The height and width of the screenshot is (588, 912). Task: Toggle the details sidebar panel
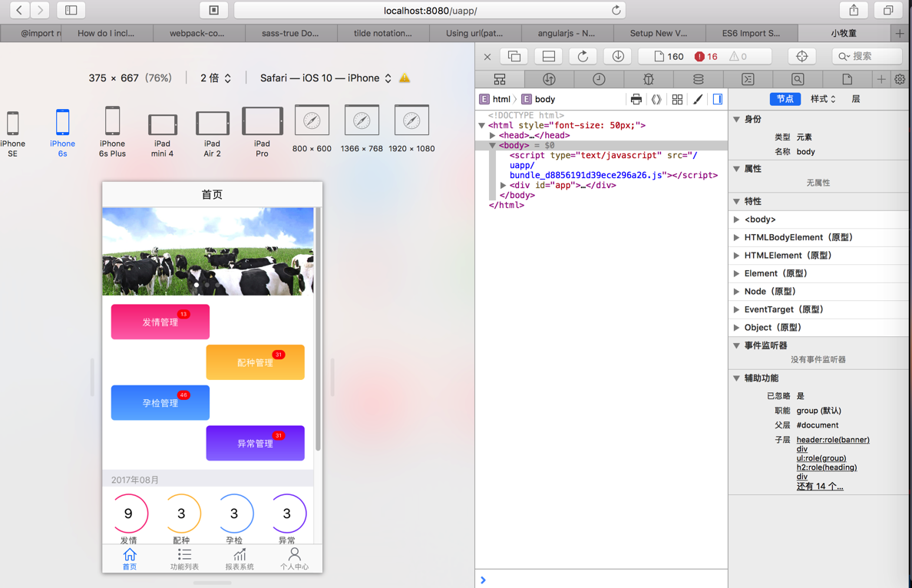pos(718,99)
